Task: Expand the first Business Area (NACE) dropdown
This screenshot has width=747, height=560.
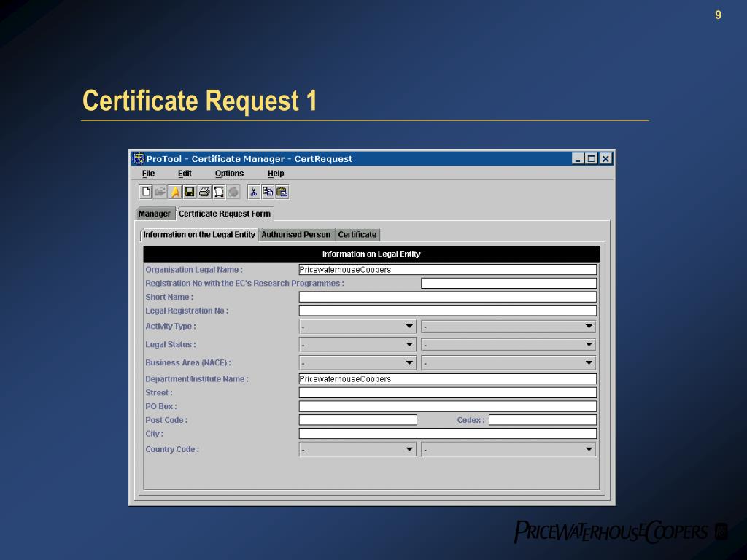Action: [x=357, y=362]
